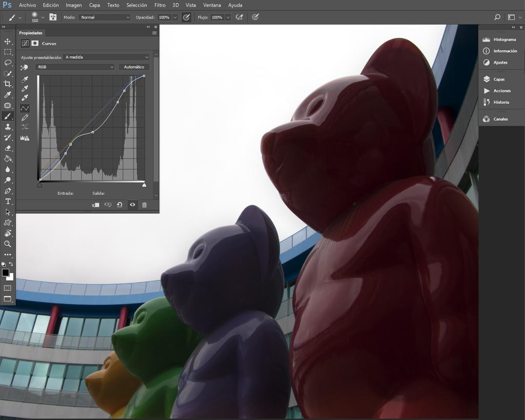
Task: Open the Capa menu
Action: [x=94, y=5]
